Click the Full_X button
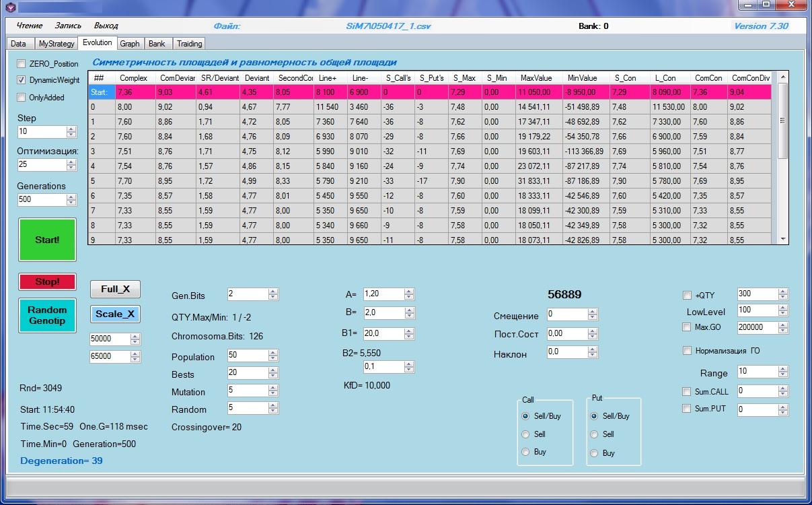812x505 pixels. point(115,289)
